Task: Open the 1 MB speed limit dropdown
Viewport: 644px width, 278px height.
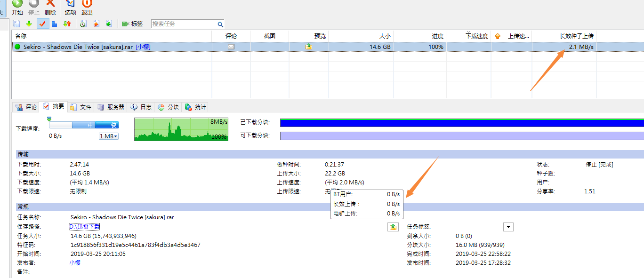Action: (x=108, y=136)
